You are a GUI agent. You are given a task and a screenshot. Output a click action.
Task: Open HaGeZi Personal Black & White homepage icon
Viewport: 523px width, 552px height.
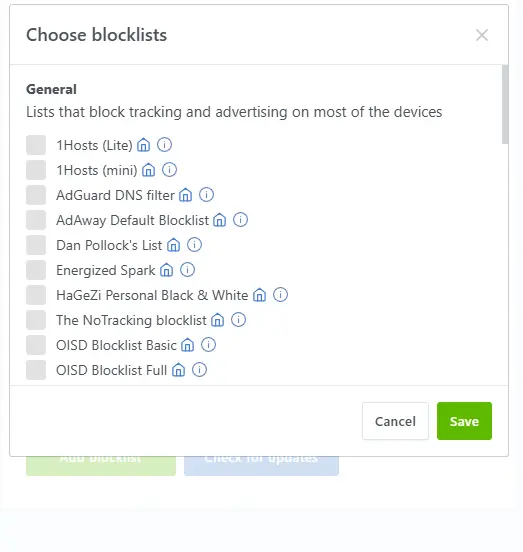coord(259,295)
